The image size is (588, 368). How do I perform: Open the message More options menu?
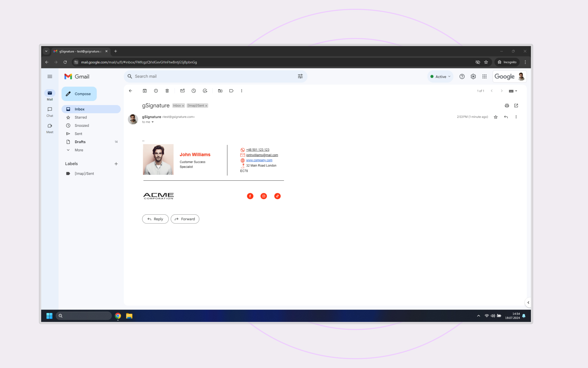(516, 117)
